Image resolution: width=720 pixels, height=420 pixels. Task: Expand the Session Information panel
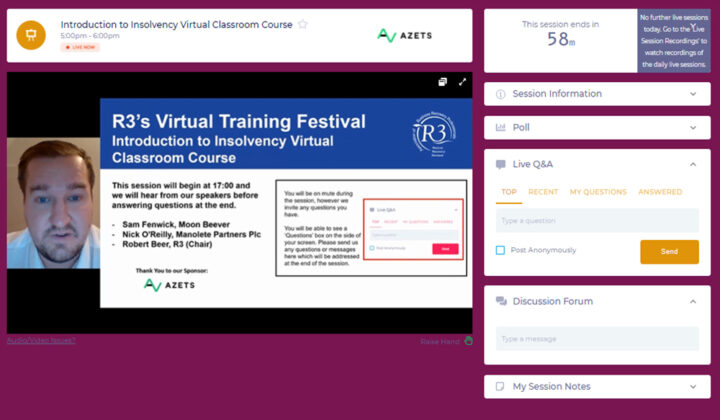coord(693,94)
